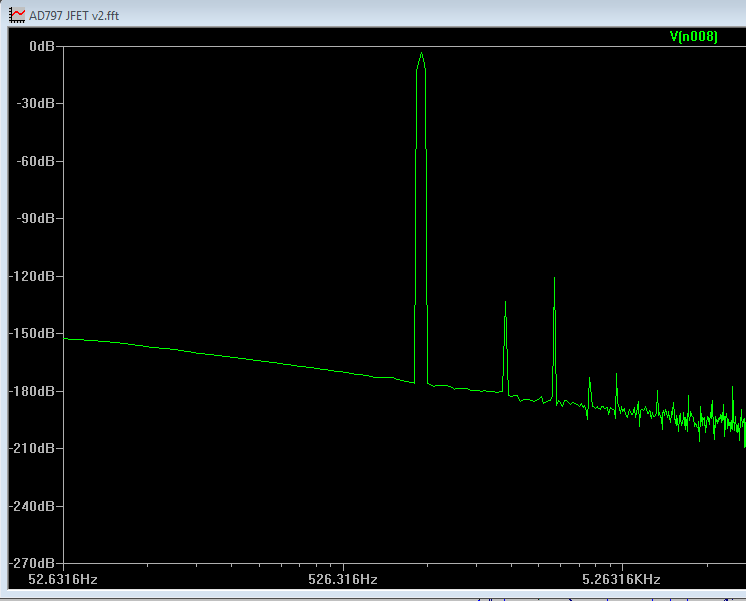Select the V(n008) trace label
Viewport: 746px width, 601px height.
(x=693, y=37)
